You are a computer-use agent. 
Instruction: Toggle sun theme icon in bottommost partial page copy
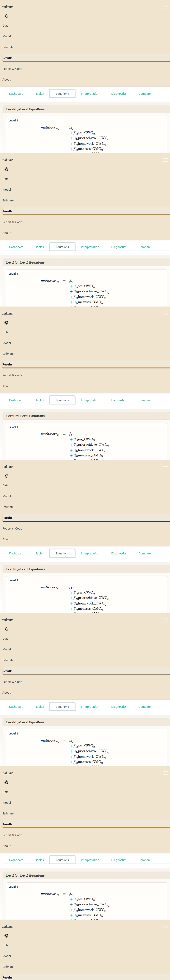point(6,936)
